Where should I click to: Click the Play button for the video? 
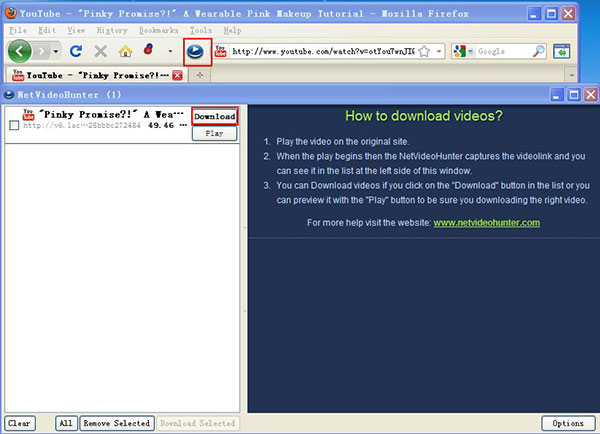(214, 134)
